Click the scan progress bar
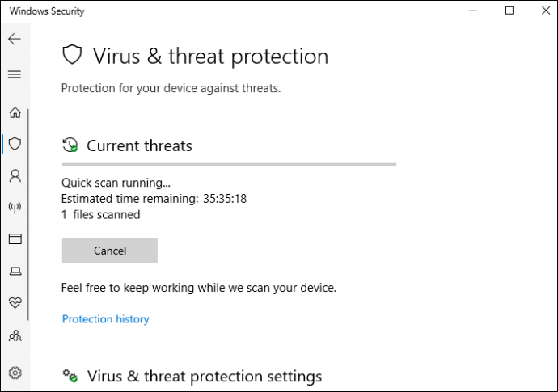Image resolution: width=558 pixels, height=392 pixels. (x=229, y=165)
